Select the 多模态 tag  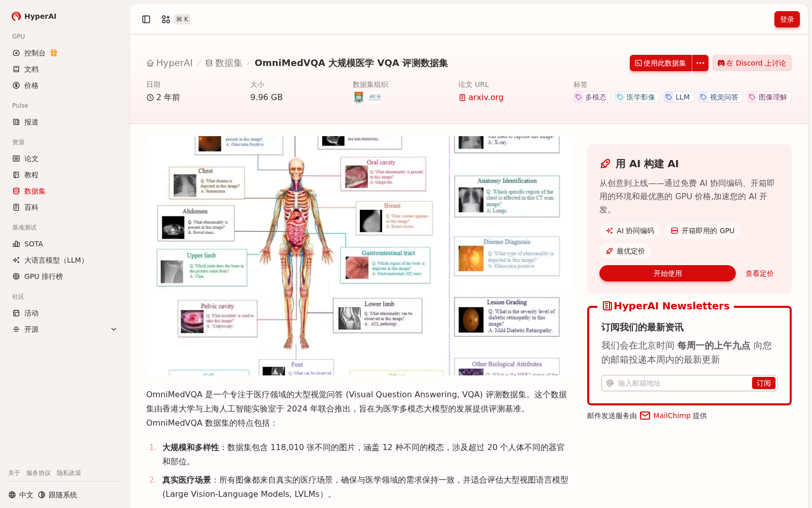tap(592, 97)
